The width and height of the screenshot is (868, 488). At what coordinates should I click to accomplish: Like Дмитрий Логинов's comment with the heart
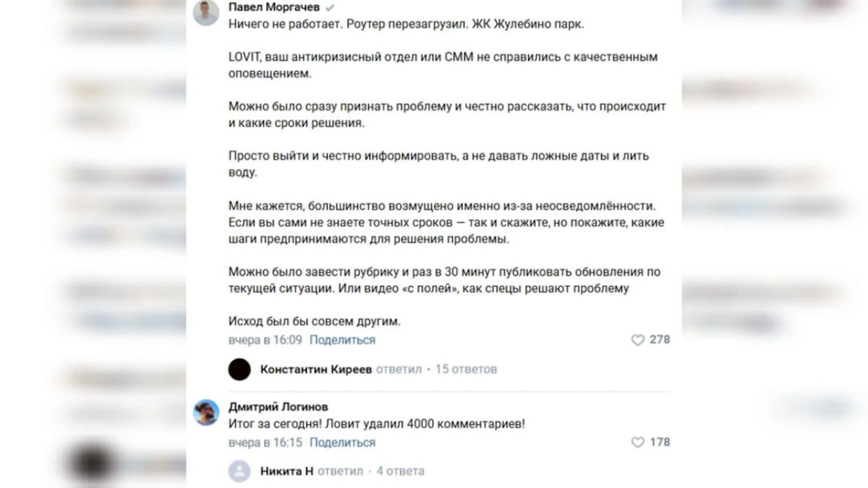(x=637, y=442)
